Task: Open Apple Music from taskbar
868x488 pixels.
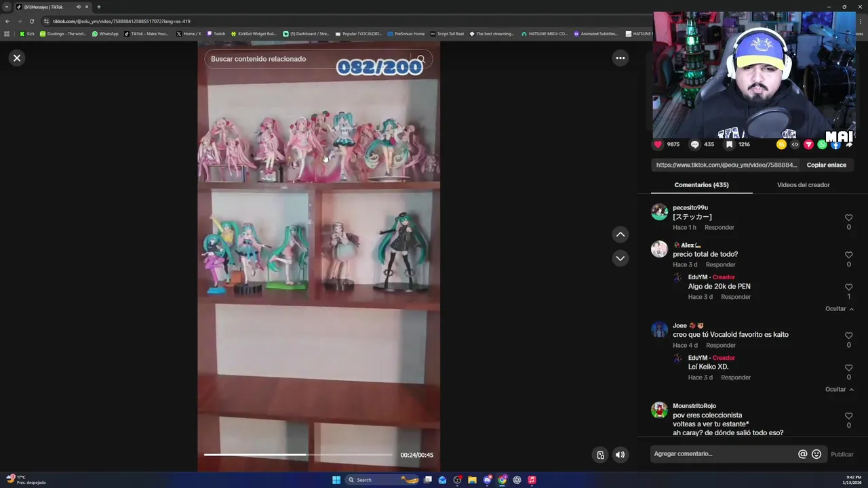Action: [532, 480]
